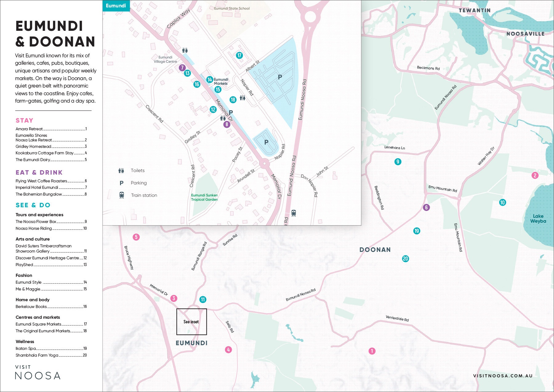This screenshot has height=392, width=554.
Task: Click teal marker 14 beside Eumundi Markets label
Action: 210,79
